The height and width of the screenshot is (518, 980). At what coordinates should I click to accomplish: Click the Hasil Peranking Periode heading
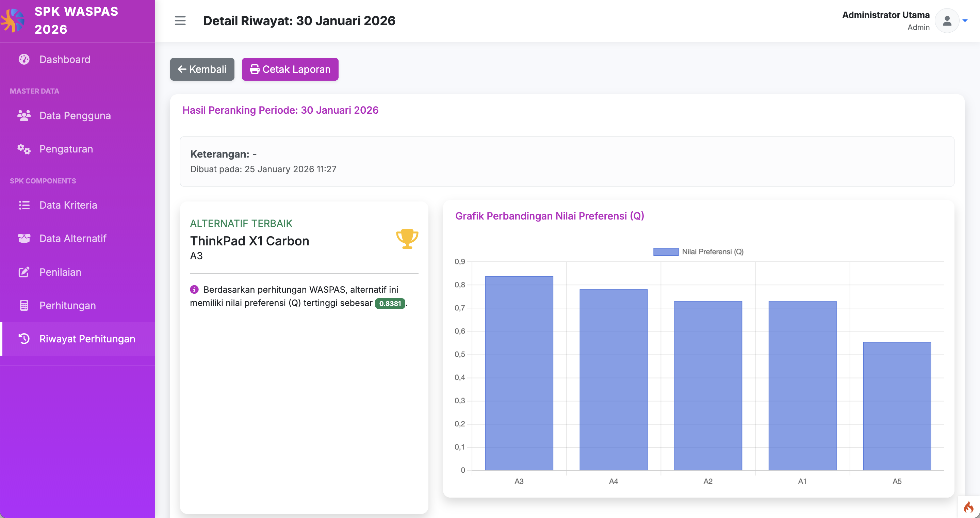coord(280,110)
